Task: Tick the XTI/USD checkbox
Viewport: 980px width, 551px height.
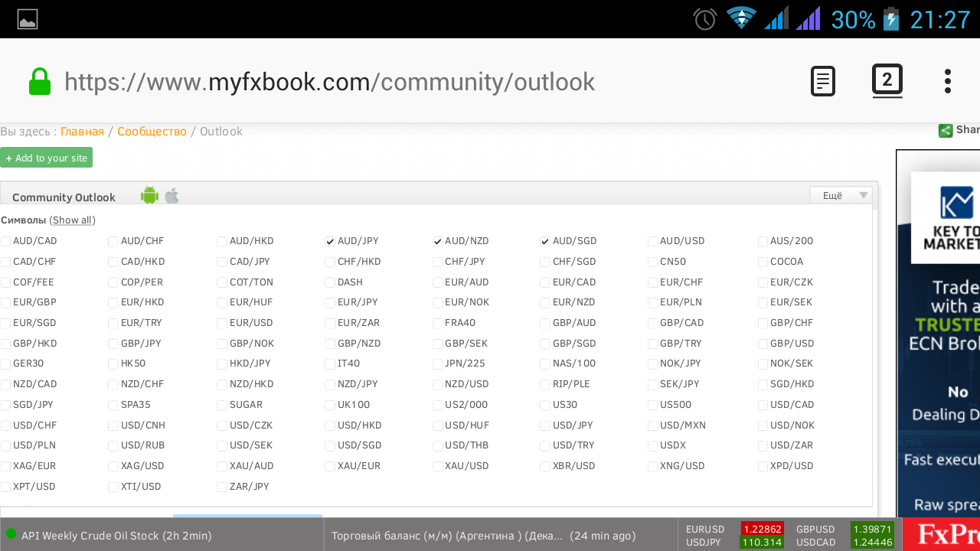Action: click(113, 487)
